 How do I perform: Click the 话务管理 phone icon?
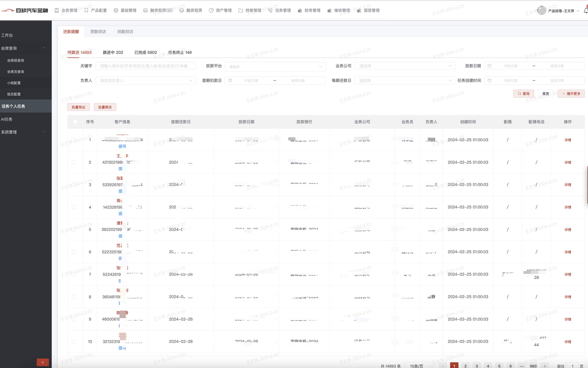[x=270, y=11]
